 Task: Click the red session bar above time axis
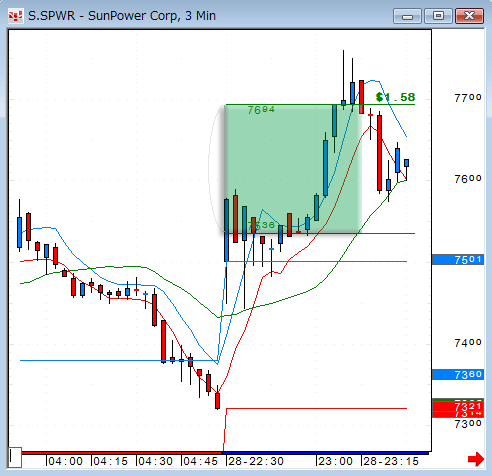[x=122, y=453]
